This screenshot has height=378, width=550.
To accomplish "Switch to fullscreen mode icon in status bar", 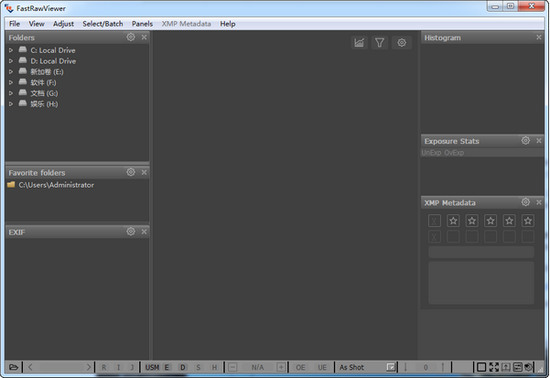I will 494,367.
